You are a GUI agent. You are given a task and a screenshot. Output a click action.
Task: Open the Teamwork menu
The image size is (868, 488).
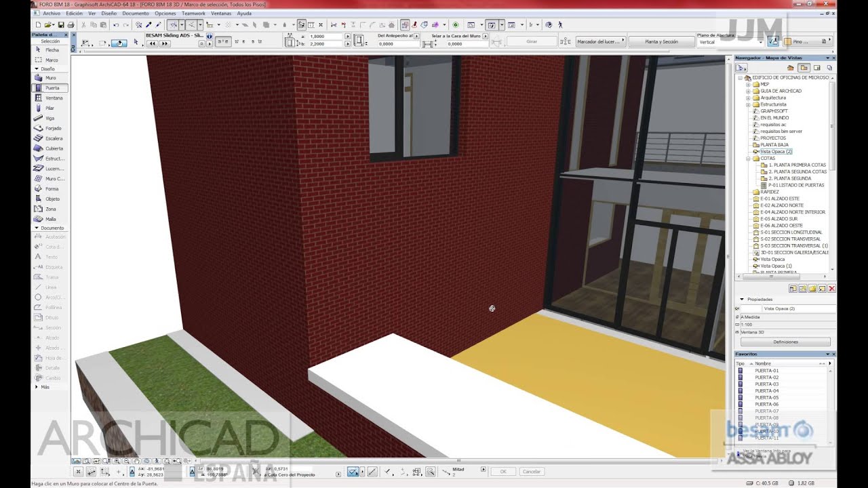point(193,14)
